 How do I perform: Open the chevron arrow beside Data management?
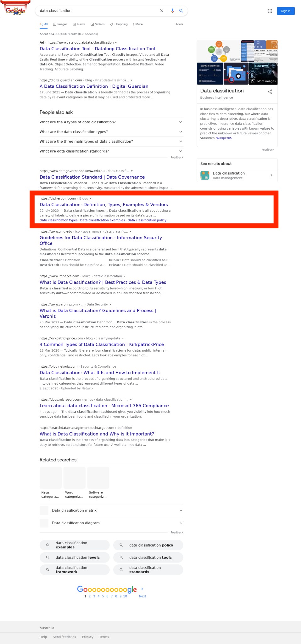click(x=271, y=175)
